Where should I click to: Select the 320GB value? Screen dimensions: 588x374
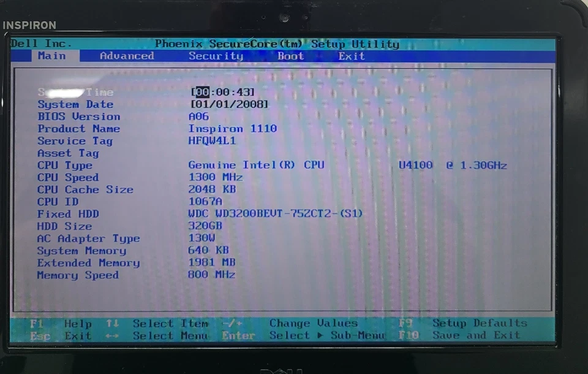[205, 226]
